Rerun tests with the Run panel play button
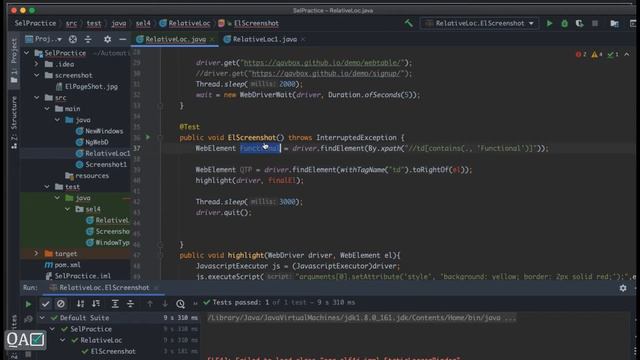The image size is (640, 360). [28, 304]
